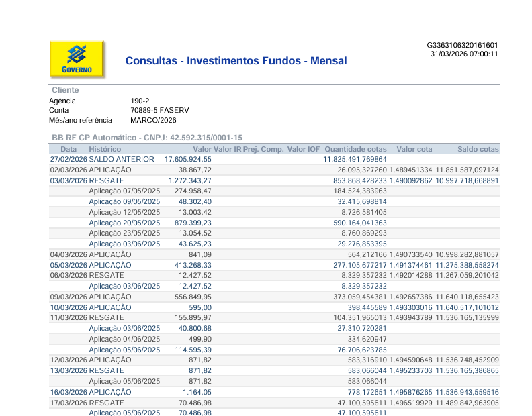Select balance 11.489.842,963905
532x416 pixels.
[x=468, y=403]
